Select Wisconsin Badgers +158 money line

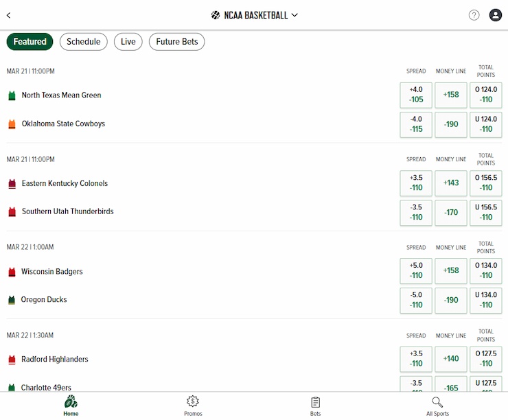[451, 270]
